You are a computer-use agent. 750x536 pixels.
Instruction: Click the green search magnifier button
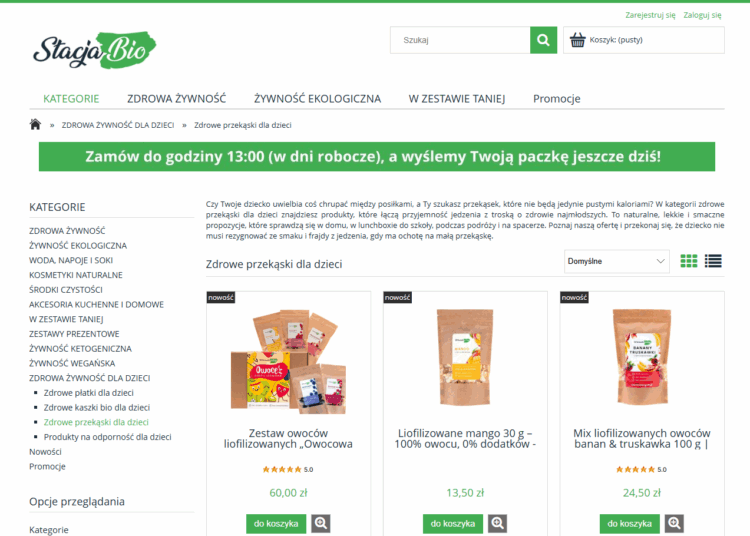543,40
